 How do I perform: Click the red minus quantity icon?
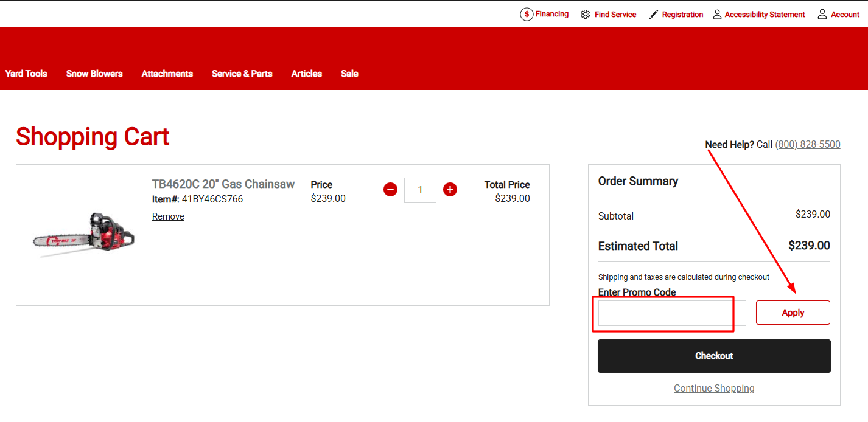tap(390, 189)
